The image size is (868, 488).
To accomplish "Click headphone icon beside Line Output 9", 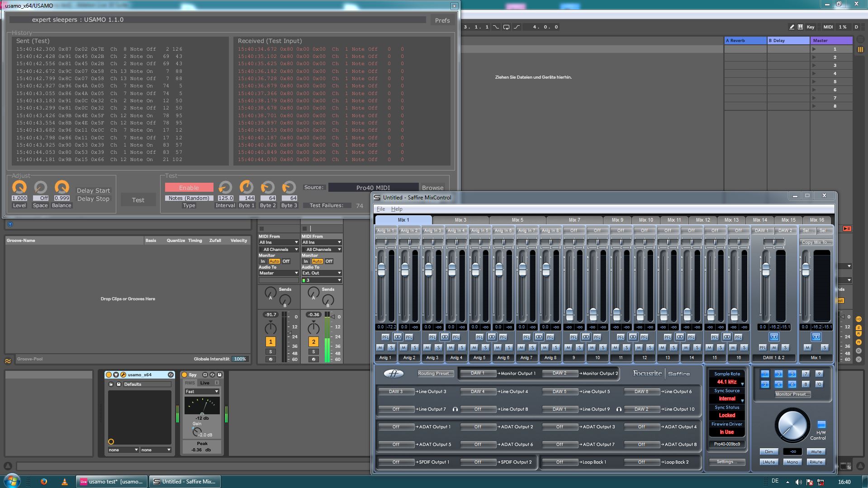I will [x=619, y=409].
